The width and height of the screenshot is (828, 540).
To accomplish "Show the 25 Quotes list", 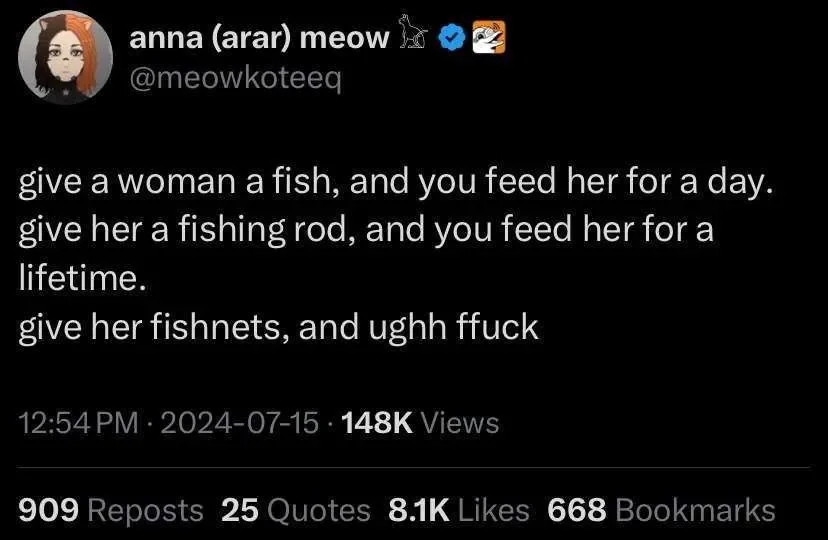I will [296, 510].
